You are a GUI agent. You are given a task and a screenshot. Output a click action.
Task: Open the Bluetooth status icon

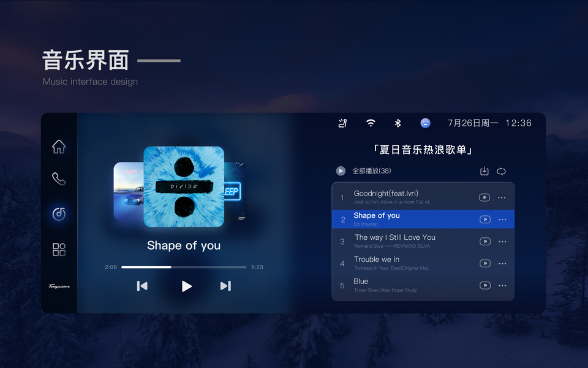[x=398, y=123]
